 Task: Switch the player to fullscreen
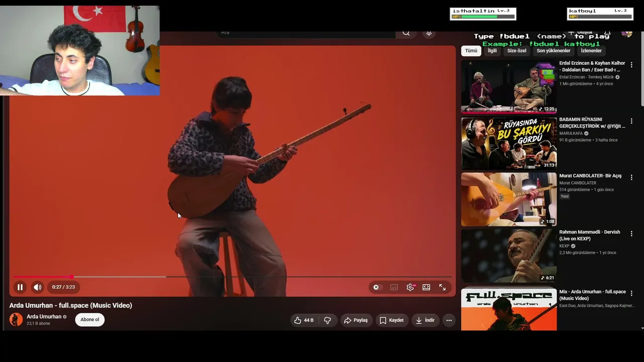(x=442, y=287)
